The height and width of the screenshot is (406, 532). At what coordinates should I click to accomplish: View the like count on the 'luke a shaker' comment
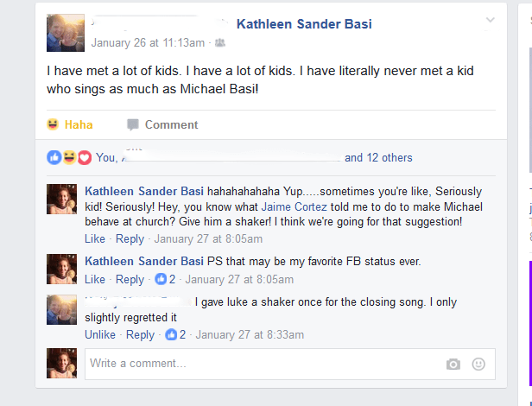pos(176,334)
